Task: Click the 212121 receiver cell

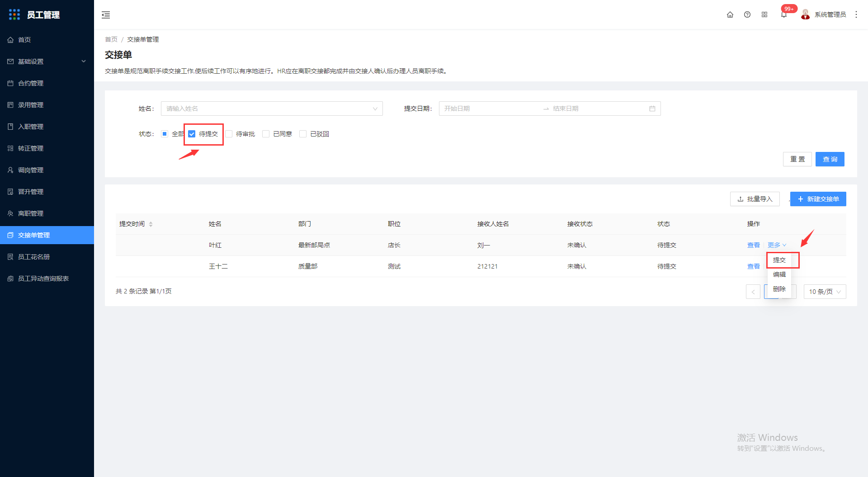Action: click(x=487, y=266)
